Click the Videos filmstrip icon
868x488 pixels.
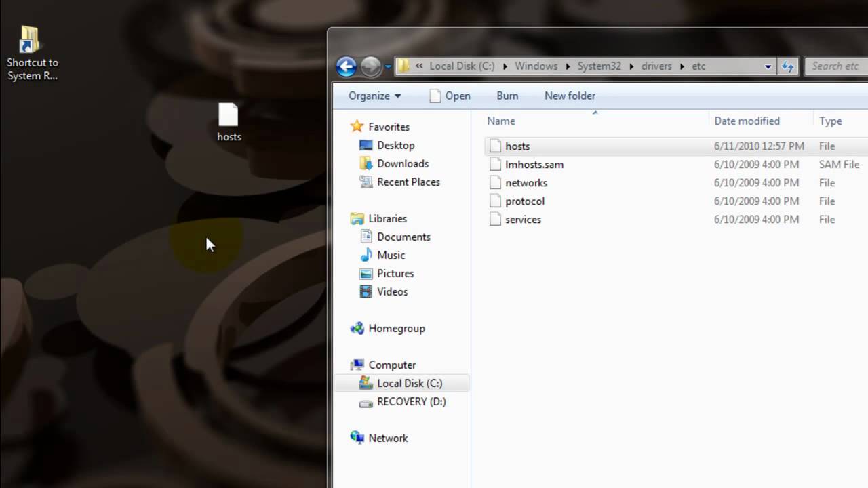366,291
